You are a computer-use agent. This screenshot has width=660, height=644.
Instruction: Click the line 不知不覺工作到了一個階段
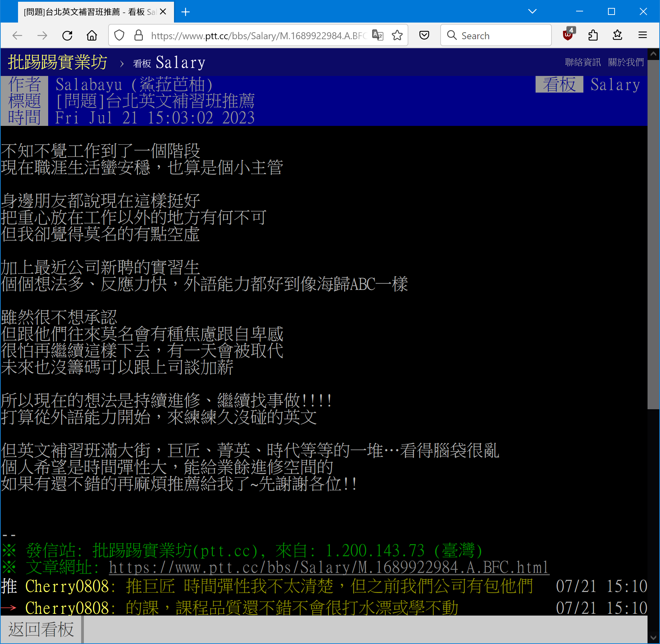[101, 151]
